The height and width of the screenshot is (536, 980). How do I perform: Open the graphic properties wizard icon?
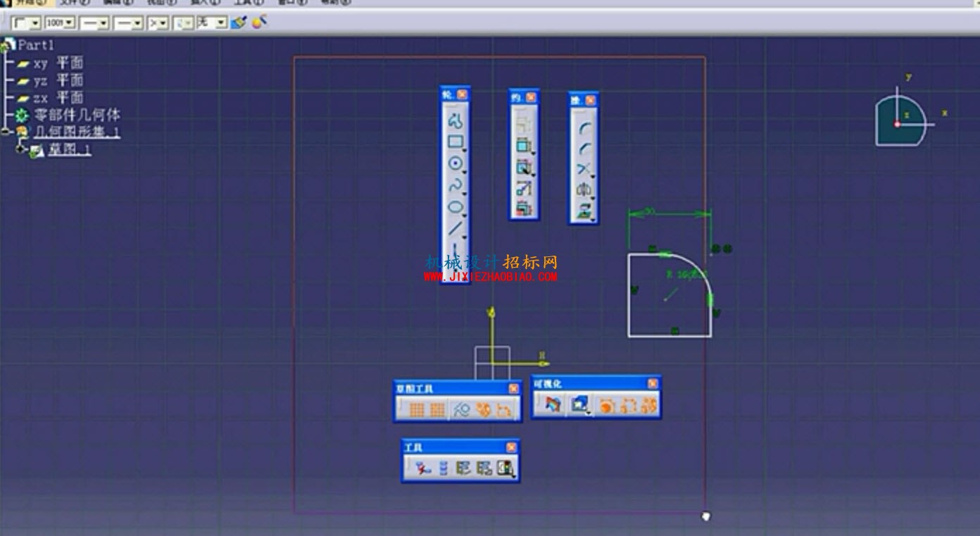coord(259,23)
